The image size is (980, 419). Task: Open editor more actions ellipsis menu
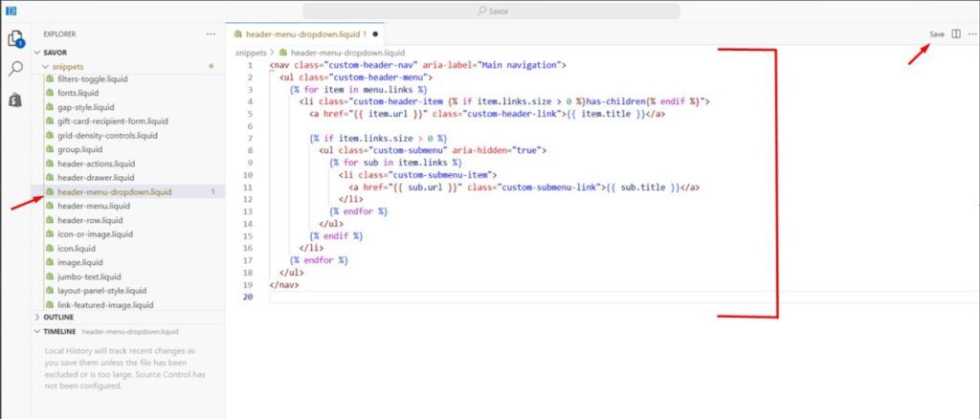pos(972,33)
